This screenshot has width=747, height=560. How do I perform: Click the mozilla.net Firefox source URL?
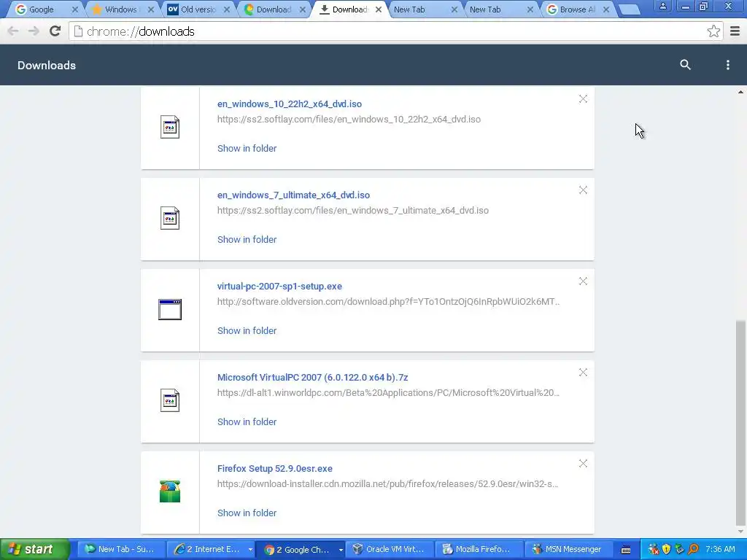(x=388, y=484)
